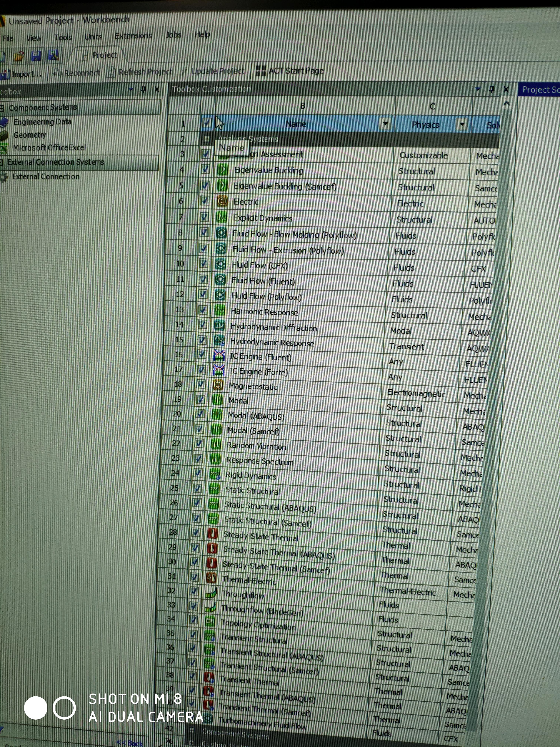Image resolution: width=560 pixels, height=747 pixels.
Task: Open the Name column filter dropdown
Action: tap(385, 124)
